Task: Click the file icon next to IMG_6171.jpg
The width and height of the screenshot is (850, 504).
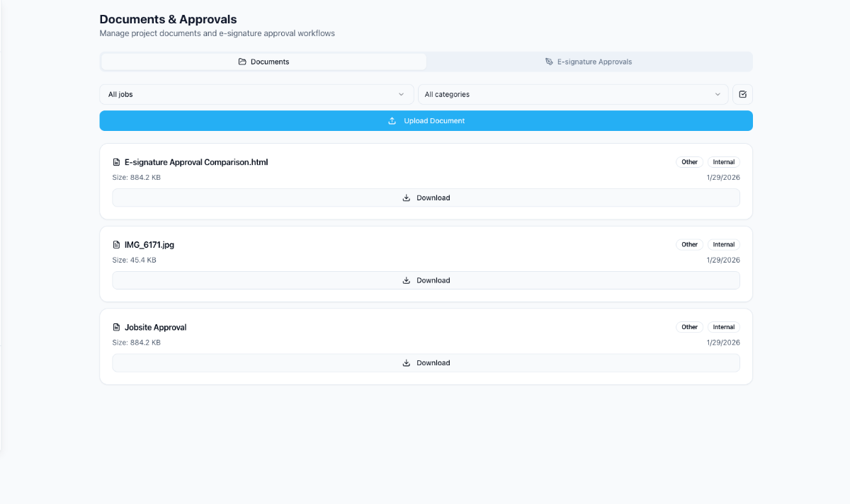Action: coord(117,244)
